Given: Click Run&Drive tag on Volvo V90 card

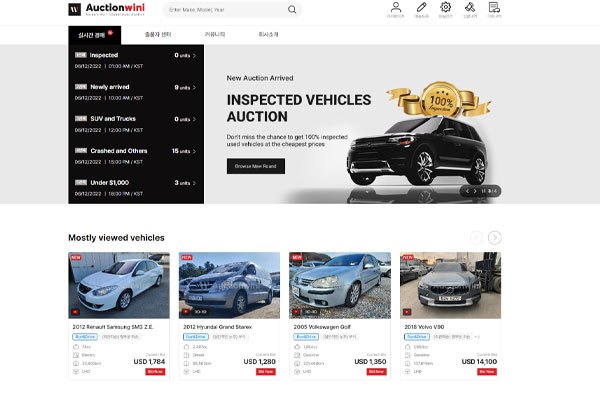Looking at the screenshot, I should [x=417, y=337].
